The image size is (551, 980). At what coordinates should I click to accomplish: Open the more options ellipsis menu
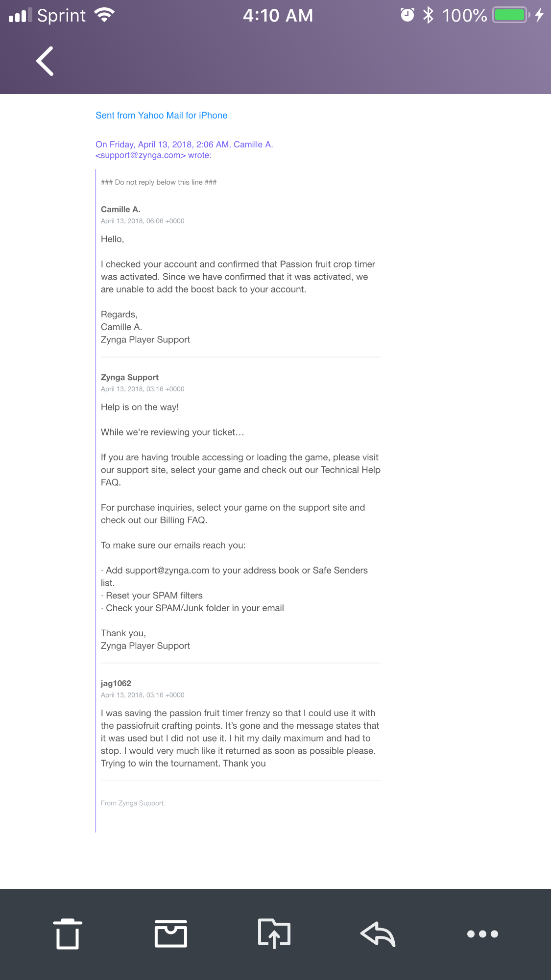pos(482,933)
